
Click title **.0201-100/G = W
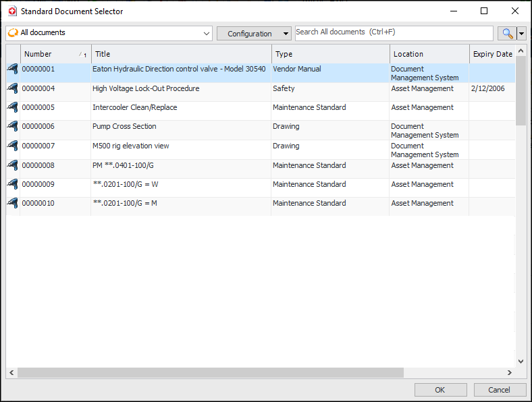coord(126,184)
